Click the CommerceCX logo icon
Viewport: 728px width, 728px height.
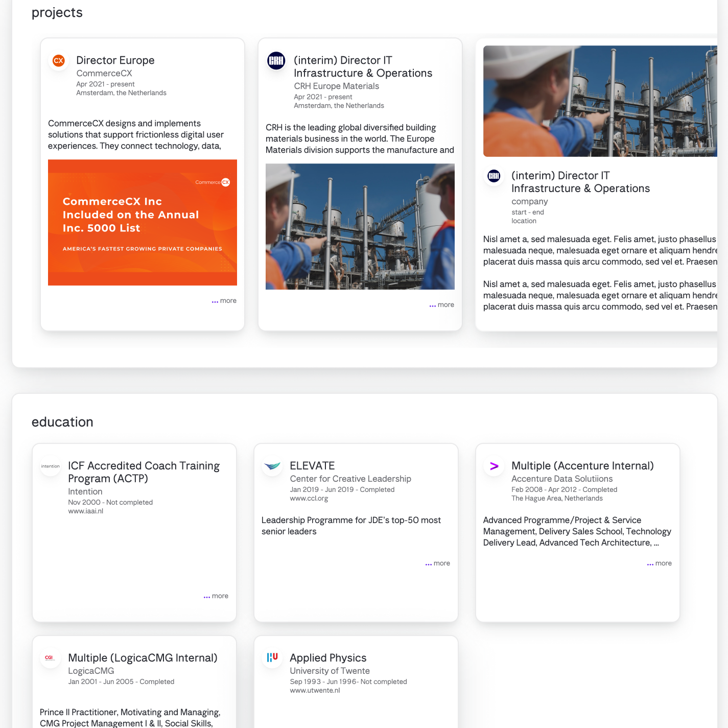pyautogui.click(x=59, y=61)
